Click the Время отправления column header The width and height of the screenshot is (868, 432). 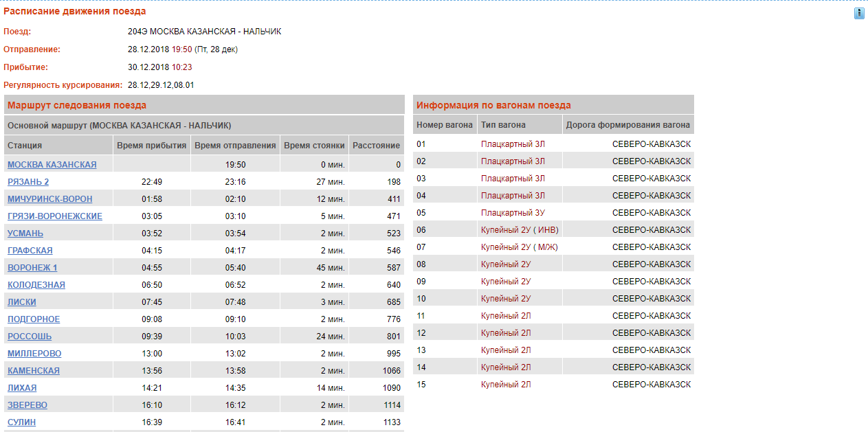click(235, 146)
